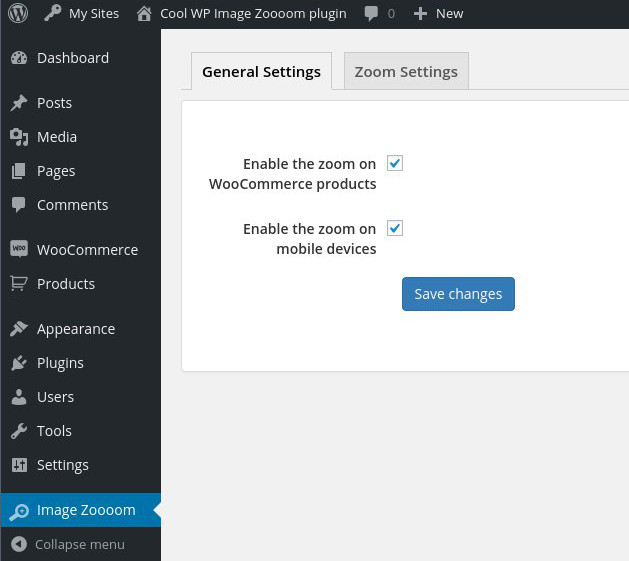629x561 pixels.
Task: Switch to the Zoom Settings tab
Action: [x=406, y=71]
